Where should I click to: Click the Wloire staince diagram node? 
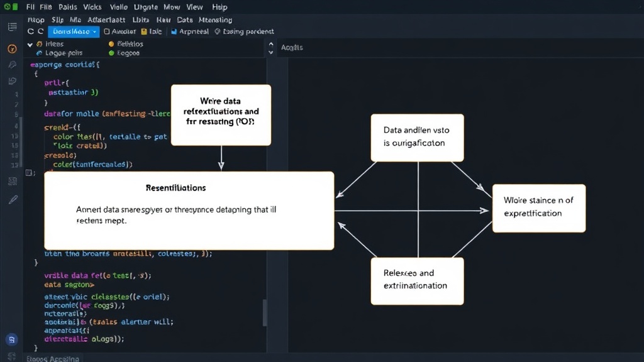coord(539,208)
